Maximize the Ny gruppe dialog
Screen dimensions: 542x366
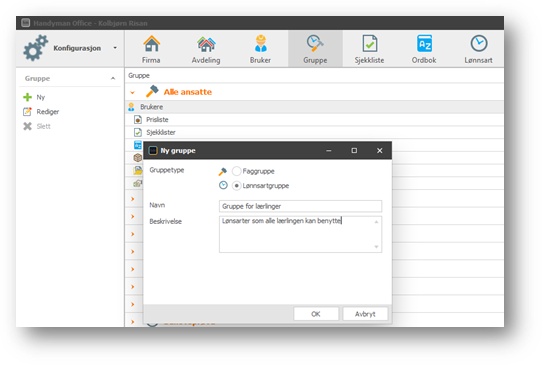pyautogui.click(x=354, y=150)
